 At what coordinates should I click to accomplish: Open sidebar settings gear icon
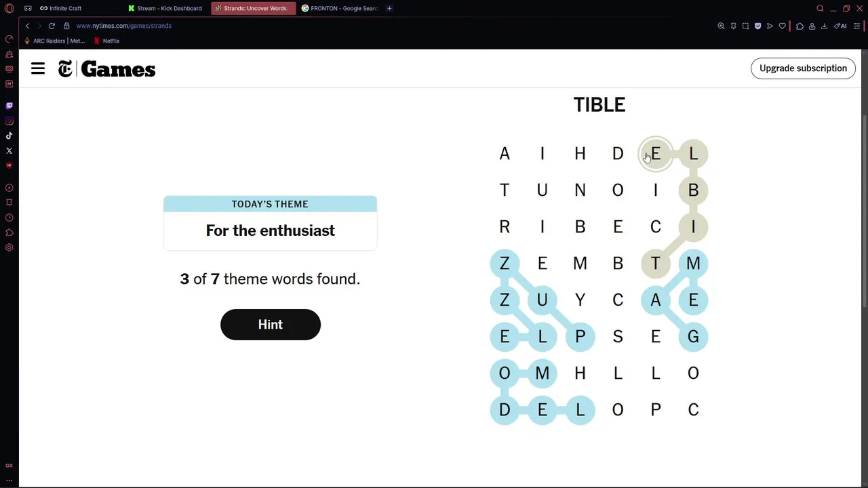(x=9, y=247)
